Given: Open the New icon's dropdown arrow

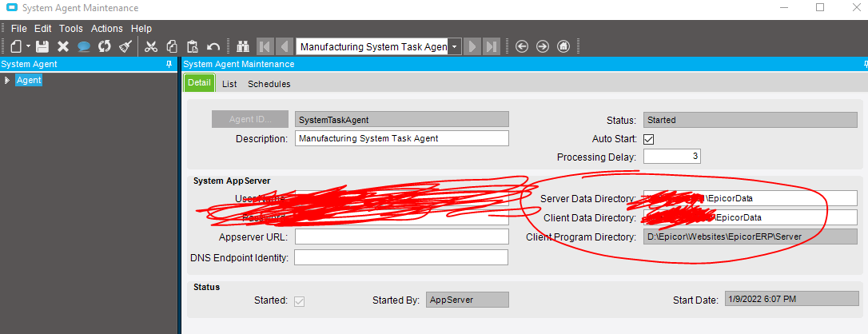Looking at the screenshot, I should pyautogui.click(x=28, y=46).
